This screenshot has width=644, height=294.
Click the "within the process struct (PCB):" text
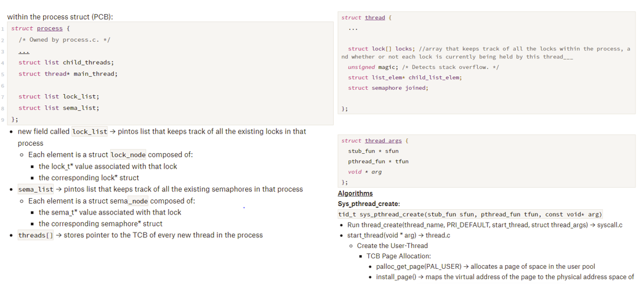(60, 17)
